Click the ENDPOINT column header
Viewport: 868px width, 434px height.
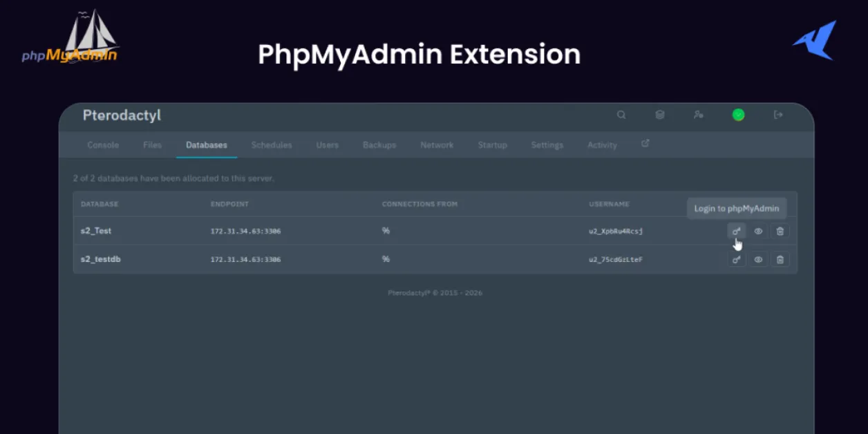click(229, 205)
